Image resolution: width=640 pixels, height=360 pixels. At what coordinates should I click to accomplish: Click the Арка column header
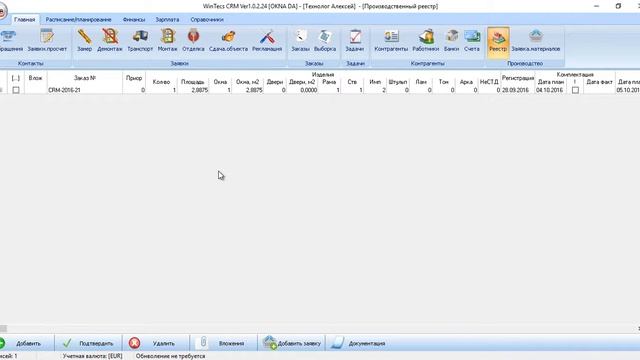[466, 82]
